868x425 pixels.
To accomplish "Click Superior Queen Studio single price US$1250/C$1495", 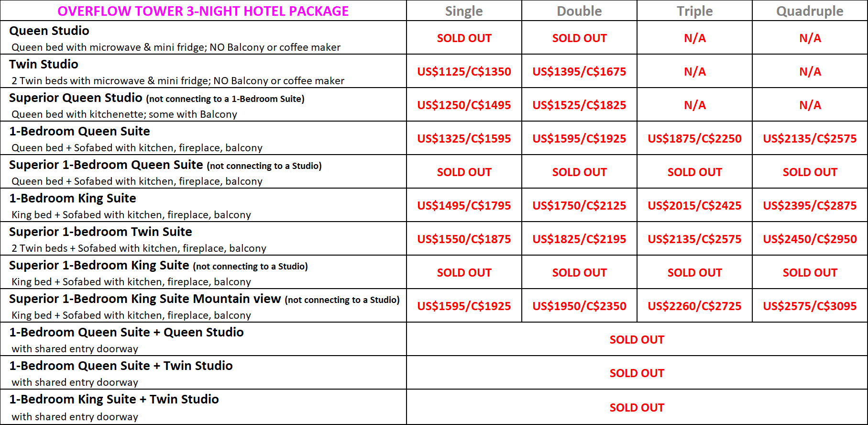I will click(x=464, y=105).
